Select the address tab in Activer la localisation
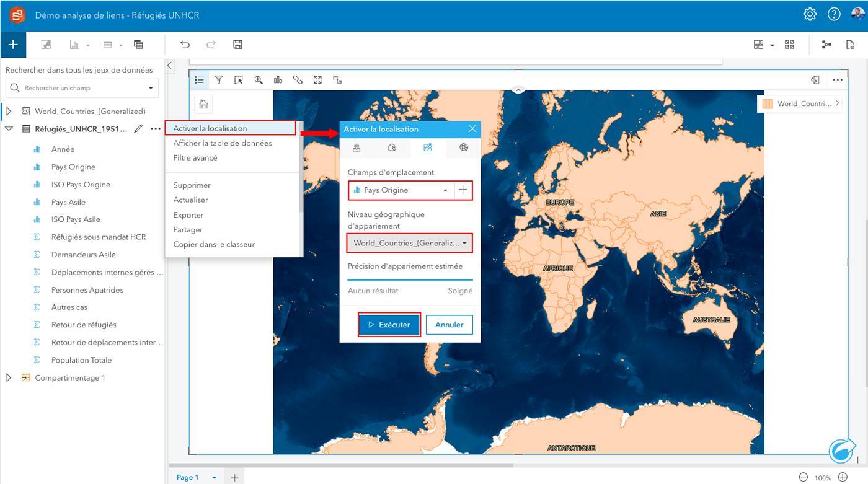This screenshot has width=868, height=484. [x=392, y=147]
